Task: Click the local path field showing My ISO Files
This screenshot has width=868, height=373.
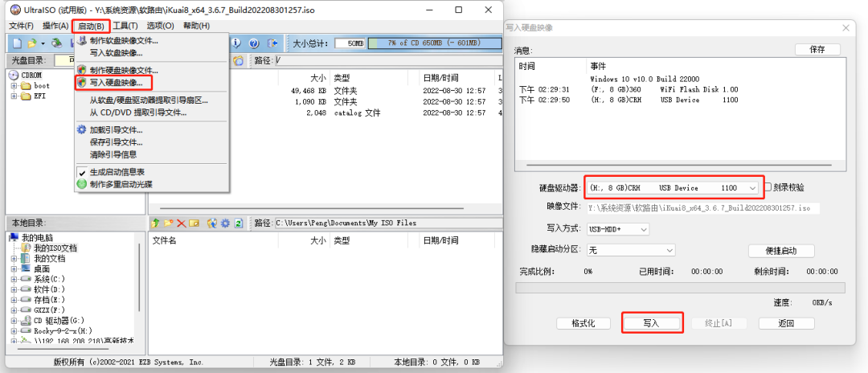Action: pyautogui.click(x=389, y=223)
